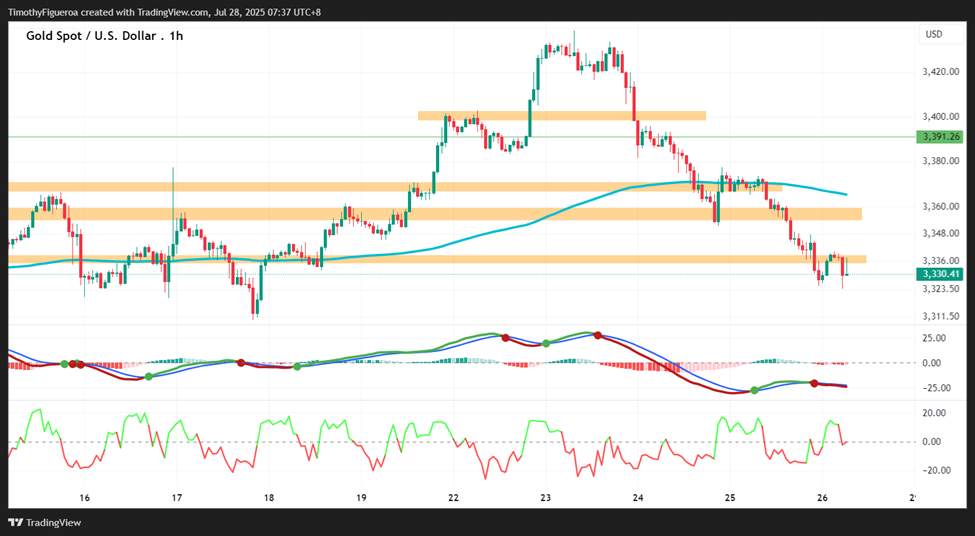Viewport: 975px width, 536px height.
Task: Select date label 22 on time axis
Action: pos(453,498)
